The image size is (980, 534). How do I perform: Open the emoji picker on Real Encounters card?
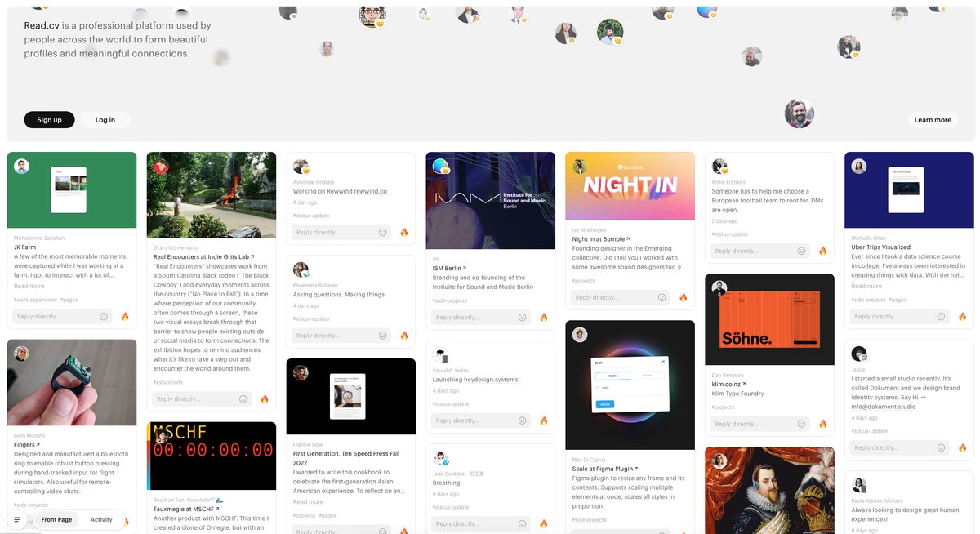(x=243, y=398)
